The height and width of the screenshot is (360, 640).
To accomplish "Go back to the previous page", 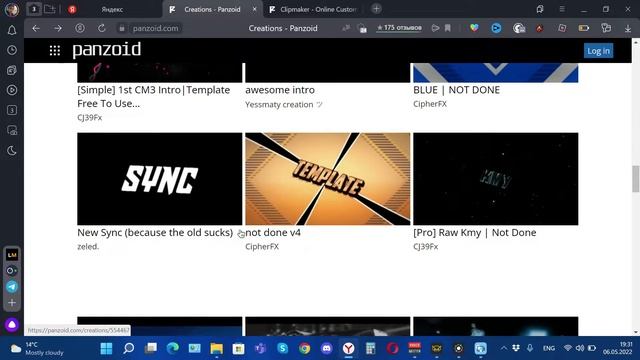I will (36, 28).
